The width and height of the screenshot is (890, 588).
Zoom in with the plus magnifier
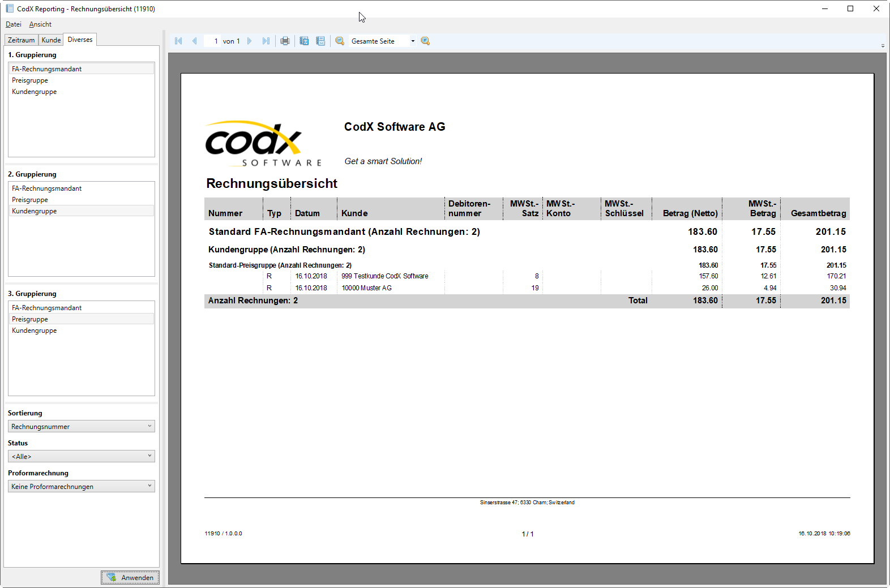coord(426,41)
